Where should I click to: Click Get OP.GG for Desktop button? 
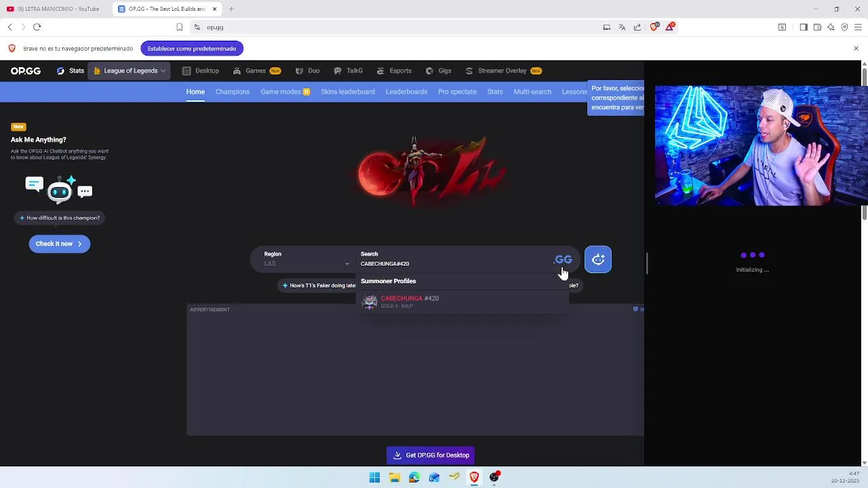(431, 455)
